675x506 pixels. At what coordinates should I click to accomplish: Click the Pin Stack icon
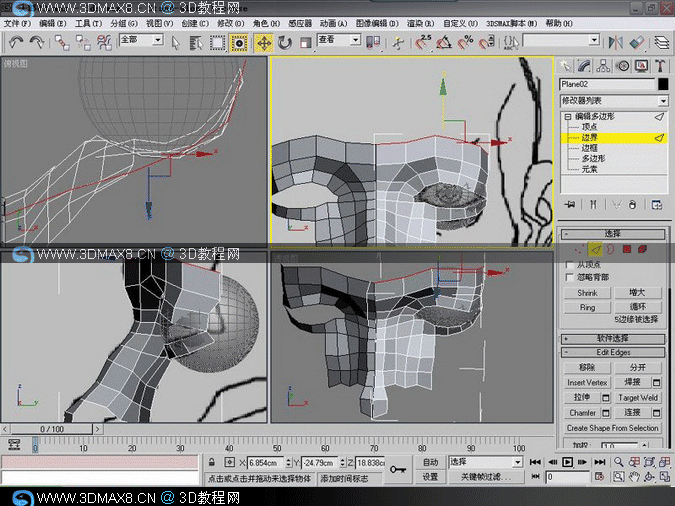570,205
